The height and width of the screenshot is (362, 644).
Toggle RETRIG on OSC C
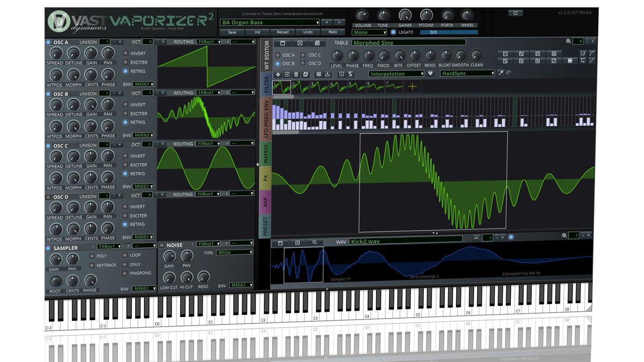point(126,174)
